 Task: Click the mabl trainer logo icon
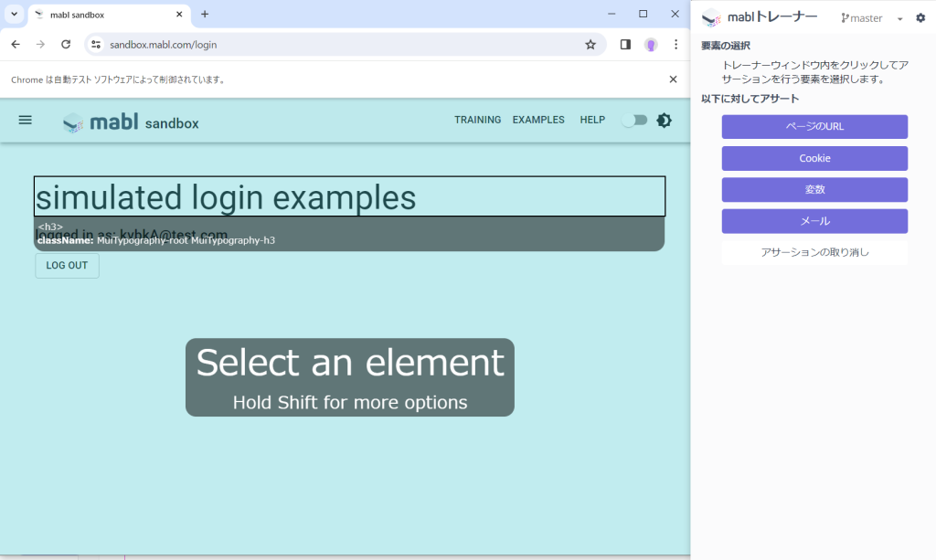(x=711, y=18)
